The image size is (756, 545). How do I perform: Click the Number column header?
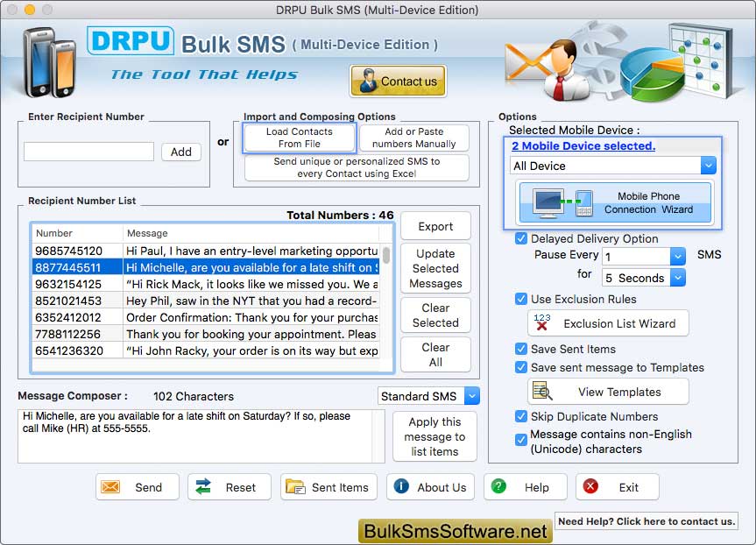click(x=77, y=233)
